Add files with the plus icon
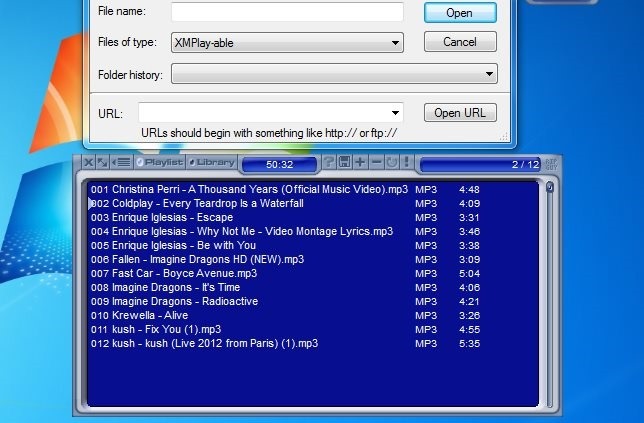The width and height of the screenshot is (644, 423). click(360, 163)
